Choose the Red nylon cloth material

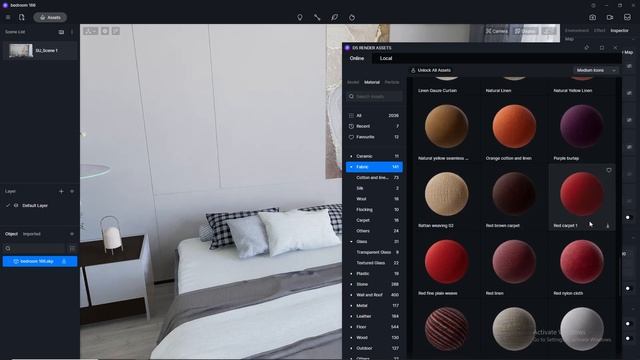click(x=582, y=261)
